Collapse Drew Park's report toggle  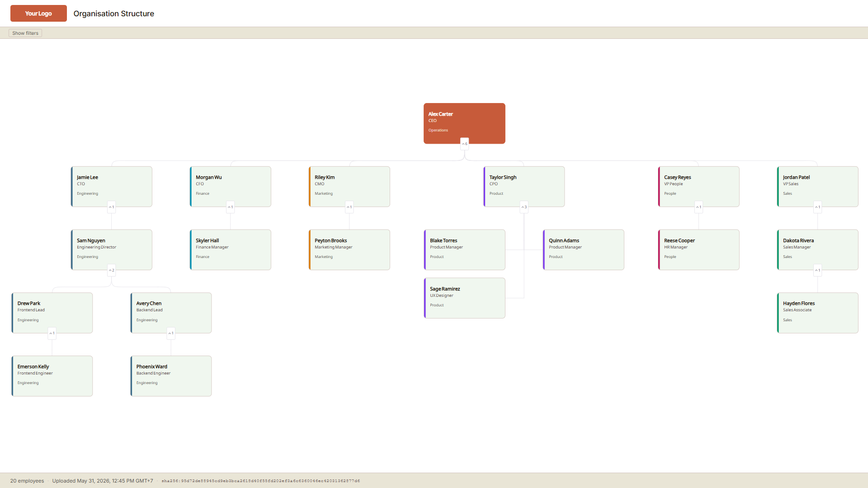(52, 333)
